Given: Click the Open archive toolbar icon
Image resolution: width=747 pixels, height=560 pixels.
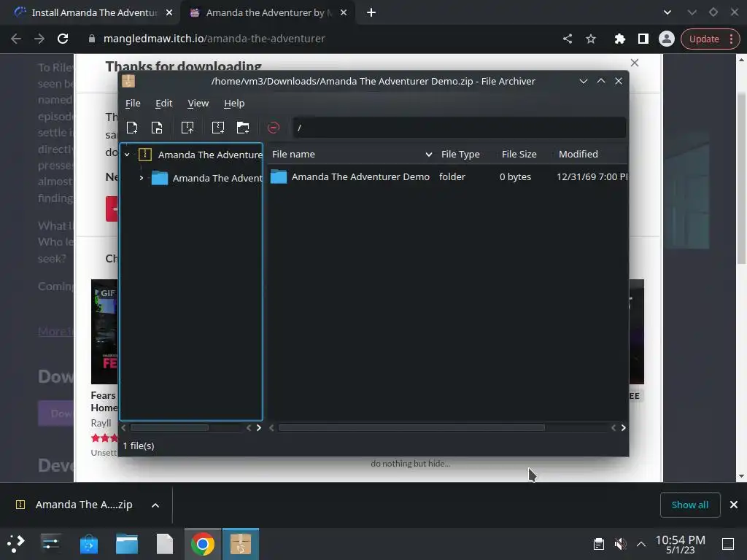Looking at the screenshot, I should (x=157, y=128).
